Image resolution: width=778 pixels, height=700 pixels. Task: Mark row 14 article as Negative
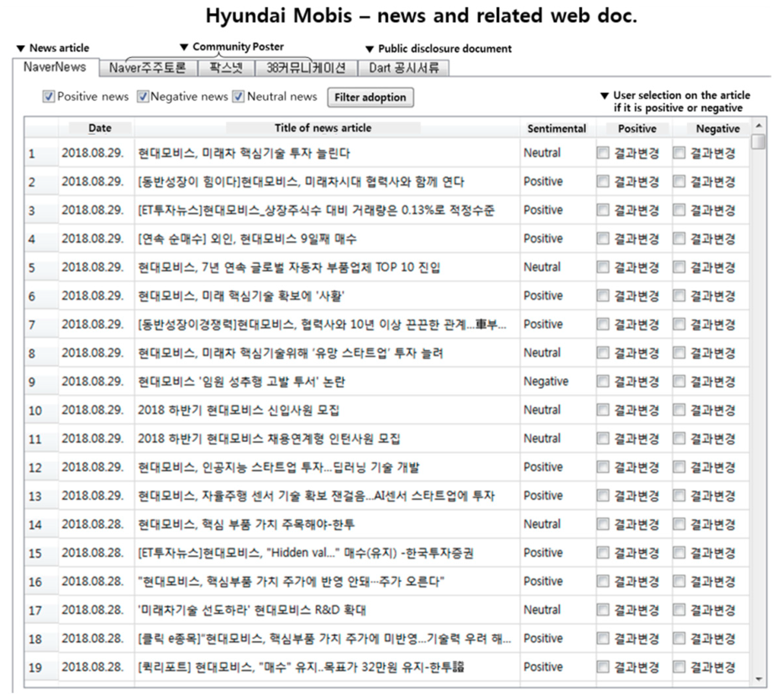pos(679,524)
